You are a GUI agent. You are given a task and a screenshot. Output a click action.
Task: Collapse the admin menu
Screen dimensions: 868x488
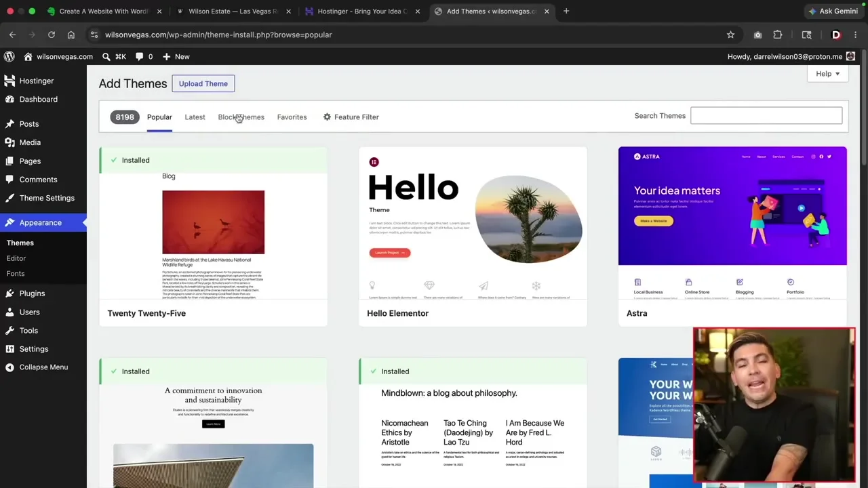(43, 367)
